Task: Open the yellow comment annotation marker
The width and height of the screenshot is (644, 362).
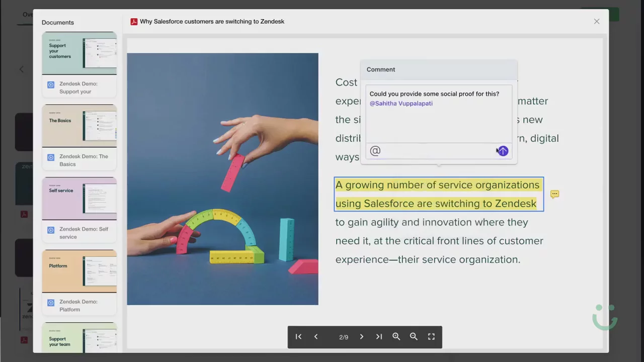Action: [x=554, y=194]
